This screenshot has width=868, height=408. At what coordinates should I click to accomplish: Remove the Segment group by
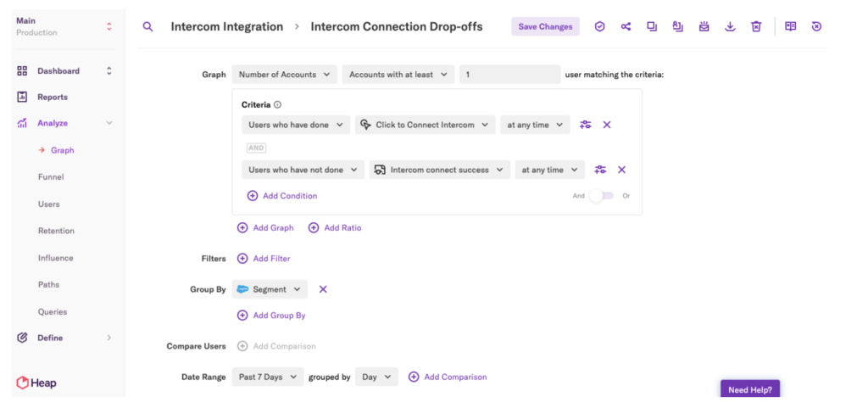point(323,289)
